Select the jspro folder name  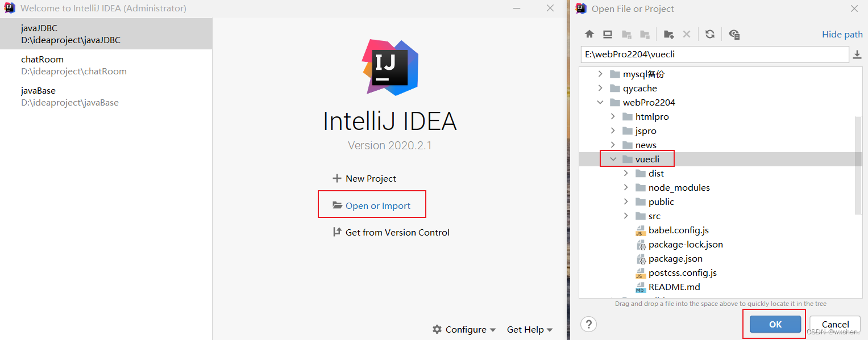(x=646, y=131)
